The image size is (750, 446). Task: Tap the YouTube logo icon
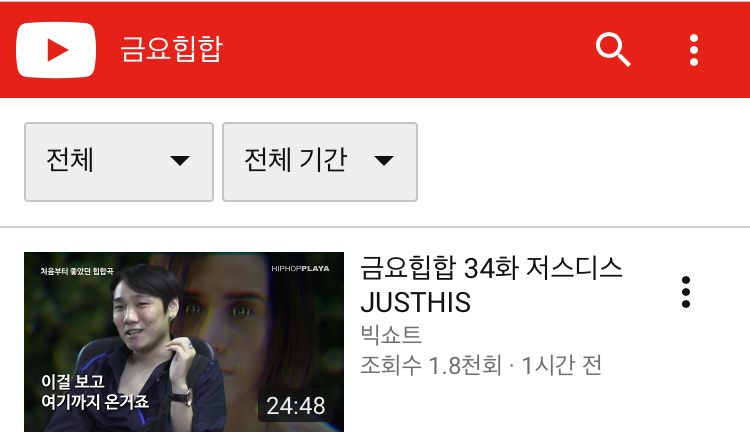click(x=56, y=50)
